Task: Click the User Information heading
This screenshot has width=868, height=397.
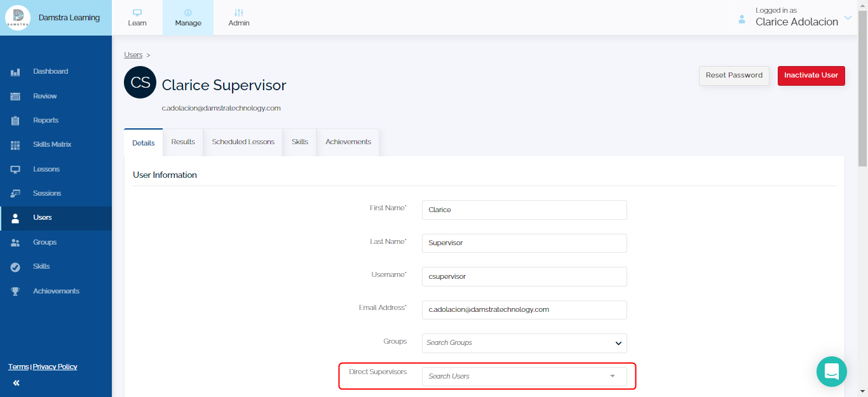Action: pos(165,175)
